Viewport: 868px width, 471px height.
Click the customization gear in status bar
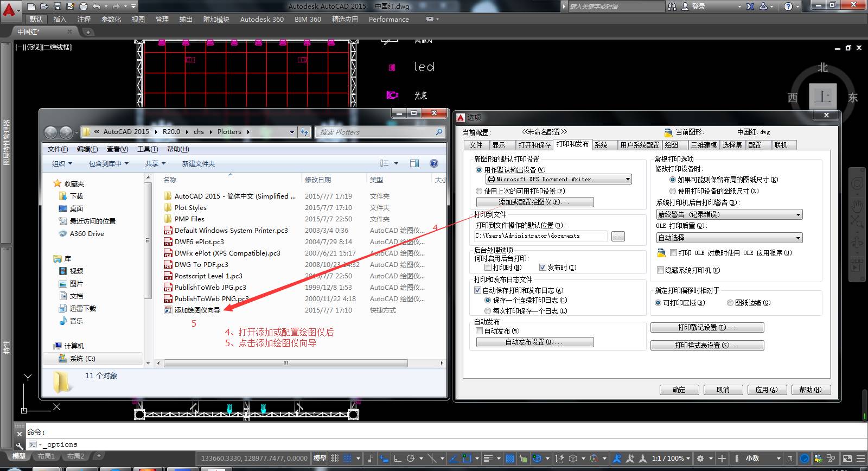point(700,459)
